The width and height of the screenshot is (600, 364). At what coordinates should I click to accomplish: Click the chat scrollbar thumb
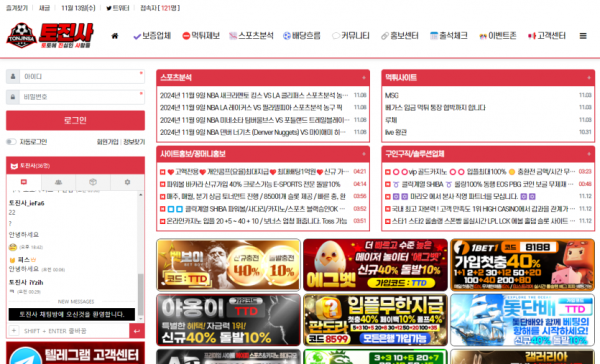pyautogui.click(x=140, y=294)
